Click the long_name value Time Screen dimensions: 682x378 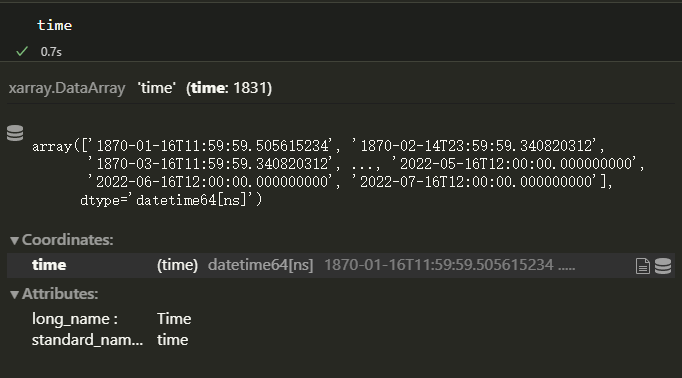174,319
